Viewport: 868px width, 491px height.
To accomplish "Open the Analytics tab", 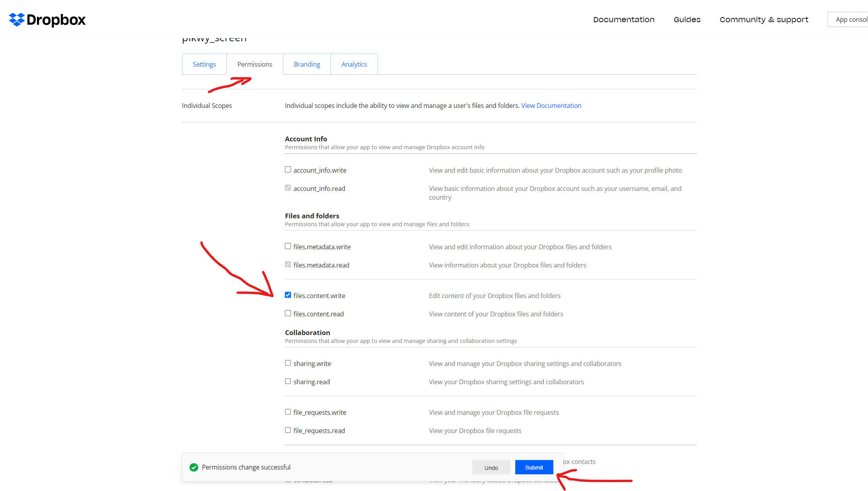I will coord(354,64).
